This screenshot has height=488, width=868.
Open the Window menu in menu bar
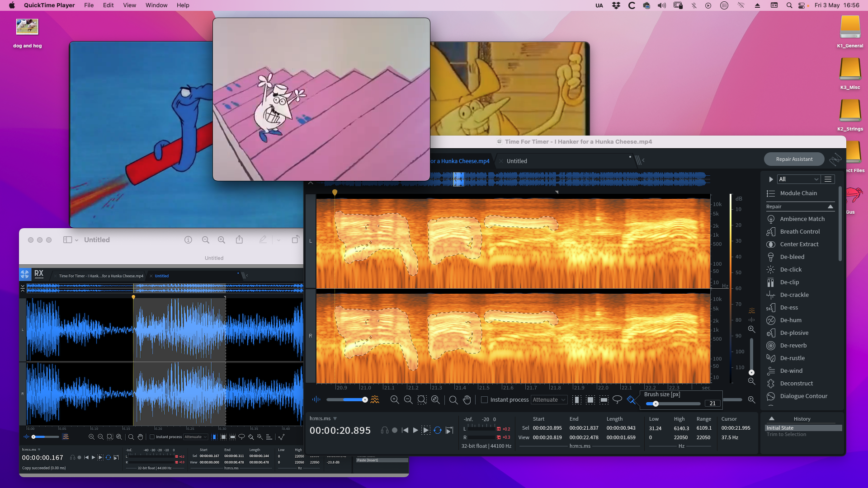click(x=156, y=5)
